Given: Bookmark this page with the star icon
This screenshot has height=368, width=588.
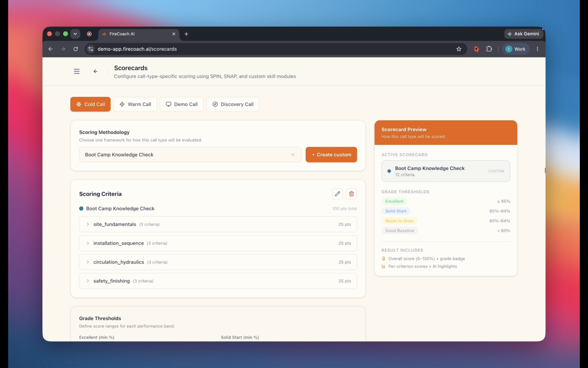Looking at the screenshot, I should click(459, 49).
